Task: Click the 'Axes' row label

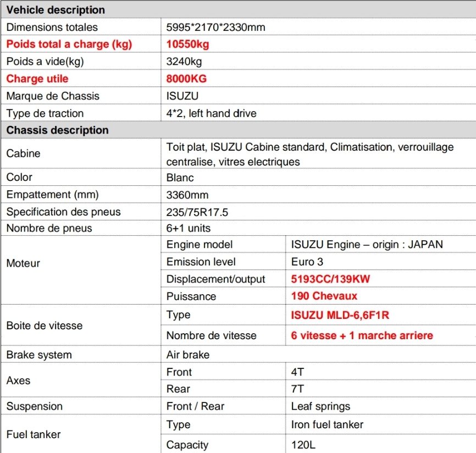Action: coord(18,381)
